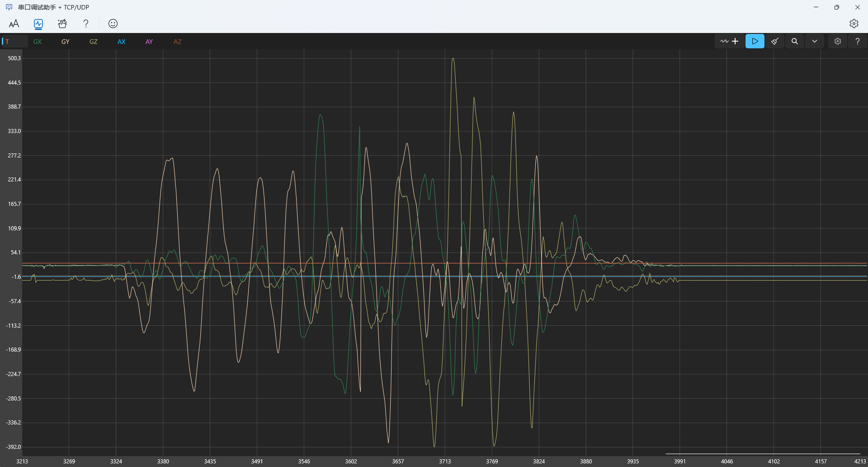Open the waveform plot view

[x=38, y=24]
